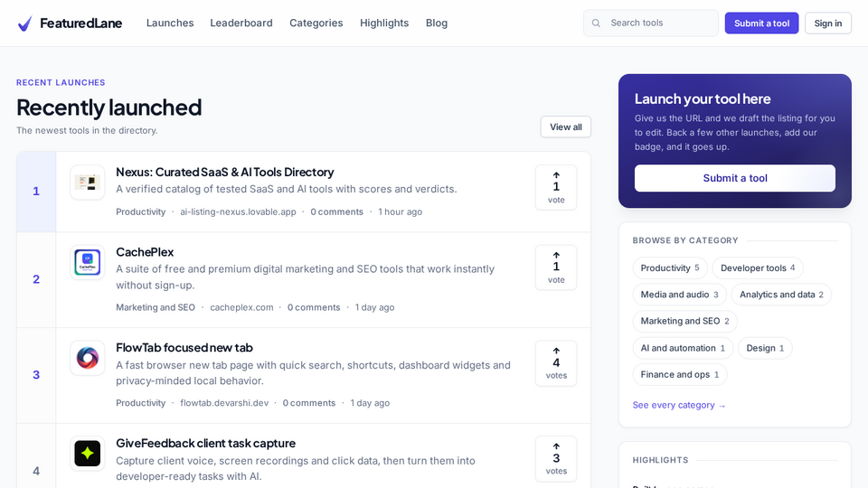Open Highlights in the top navigation
This screenshot has width=868, height=488.
tap(384, 23)
